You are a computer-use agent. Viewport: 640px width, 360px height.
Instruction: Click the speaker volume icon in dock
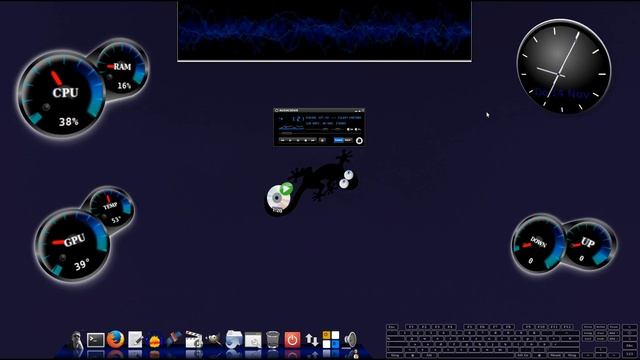[350, 340]
